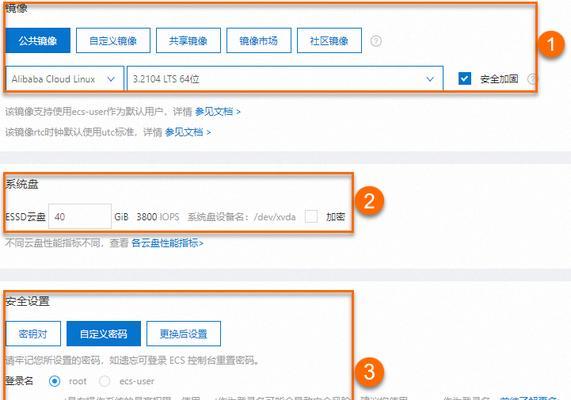The image size is (571, 400).
Task: Select the 公共镜像 tab
Action: point(38,40)
